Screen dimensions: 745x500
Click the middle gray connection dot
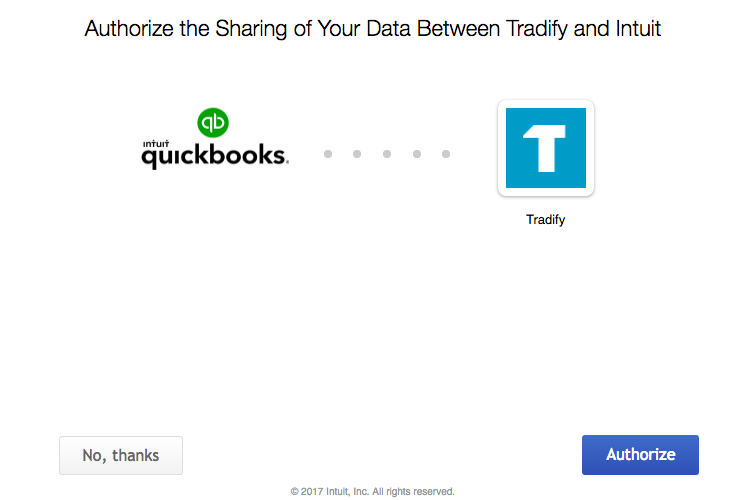387,154
